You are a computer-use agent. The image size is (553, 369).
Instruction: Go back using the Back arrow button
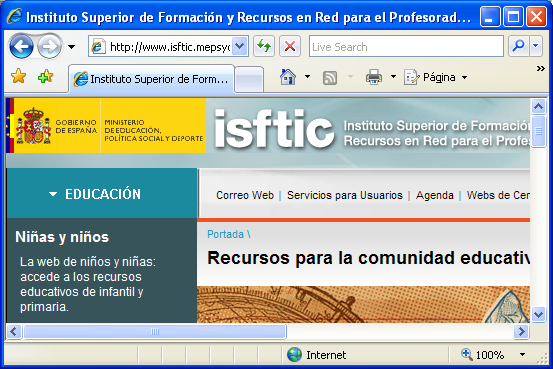click(x=21, y=46)
